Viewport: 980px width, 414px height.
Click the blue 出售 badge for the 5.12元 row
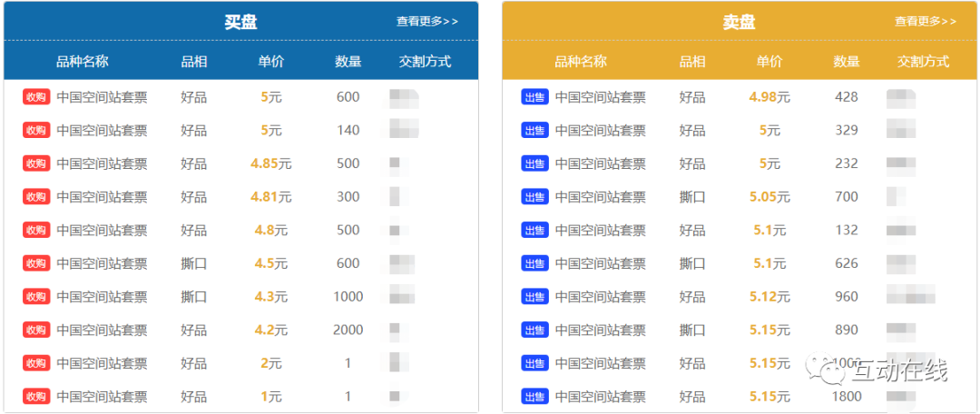[534, 297]
